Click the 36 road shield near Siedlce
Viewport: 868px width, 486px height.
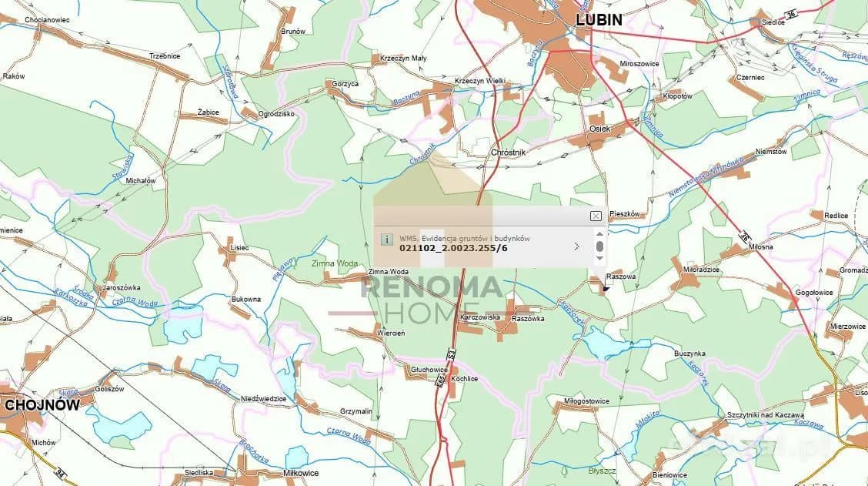(x=792, y=14)
